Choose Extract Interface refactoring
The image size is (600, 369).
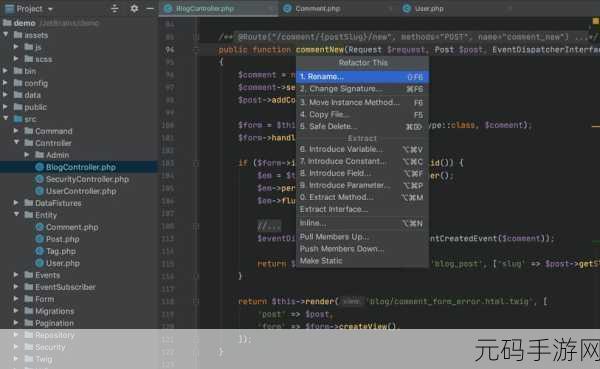pos(362,209)
